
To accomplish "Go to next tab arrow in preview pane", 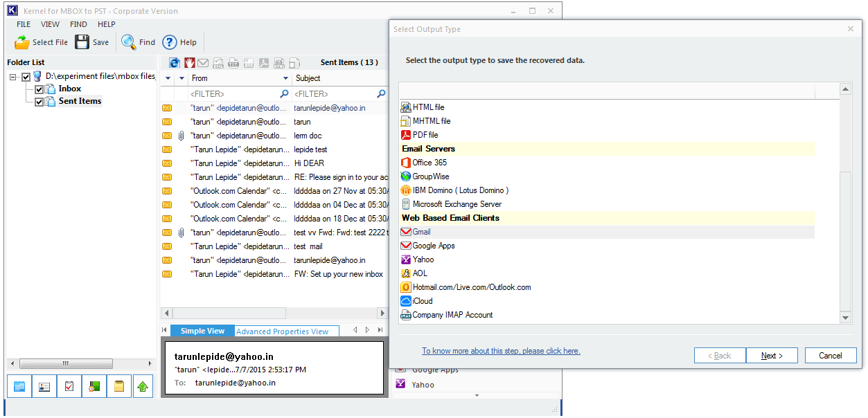I will pyautogui.click(x=368, y=330).
